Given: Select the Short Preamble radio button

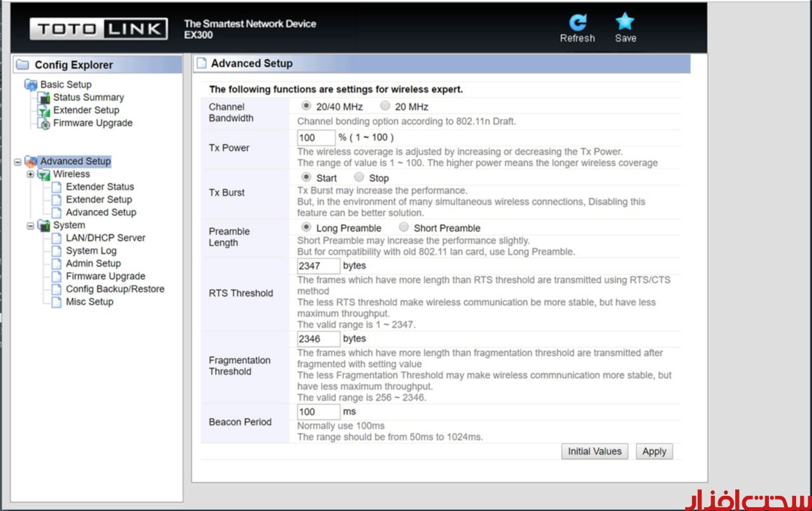Looking at the screenshot, I should point(404,228).
